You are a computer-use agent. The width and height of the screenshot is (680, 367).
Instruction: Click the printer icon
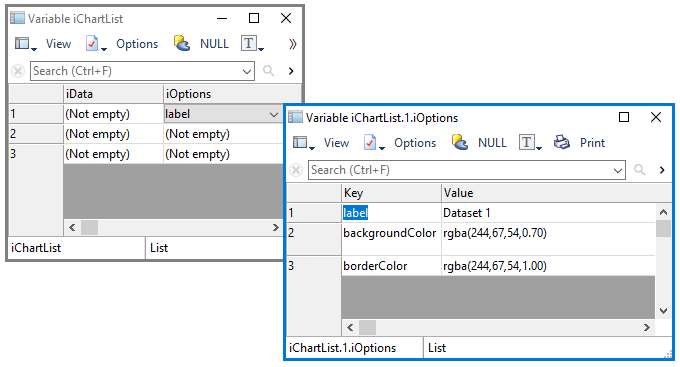coord(562,142)
